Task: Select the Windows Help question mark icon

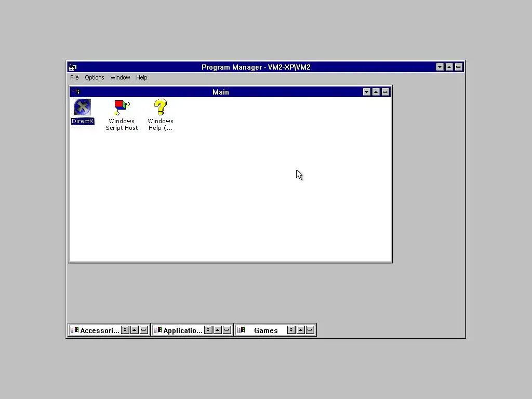Action: click(161, 107)
